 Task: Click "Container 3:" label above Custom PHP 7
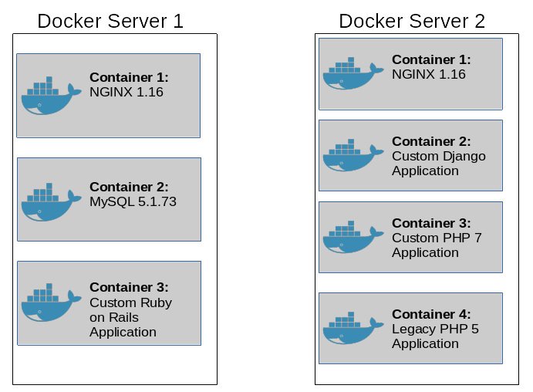[431, 223]
